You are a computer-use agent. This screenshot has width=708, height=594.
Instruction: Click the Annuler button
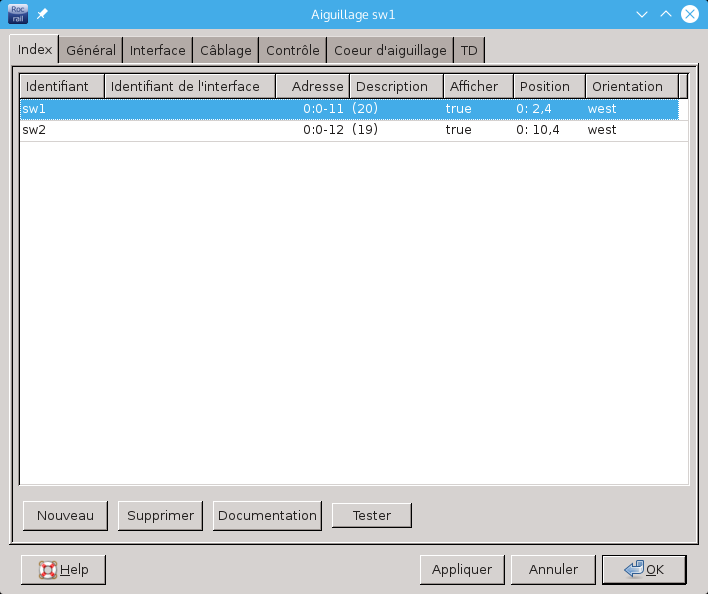click(553, 569)
